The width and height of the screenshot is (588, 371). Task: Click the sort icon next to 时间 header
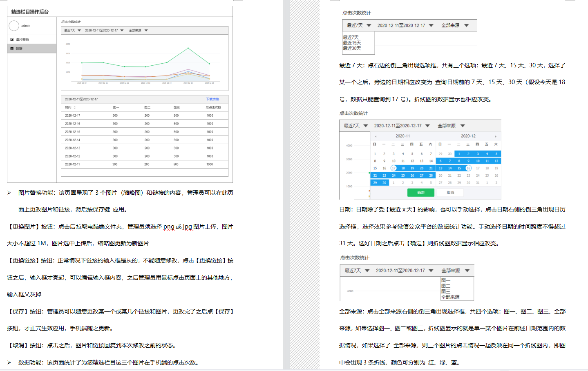pos(75,107)
